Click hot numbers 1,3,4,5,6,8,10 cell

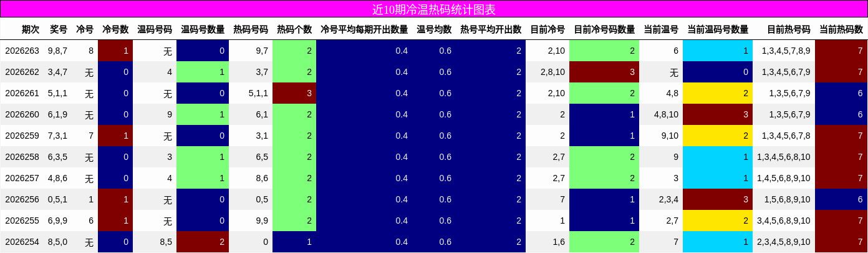[784, 157]
